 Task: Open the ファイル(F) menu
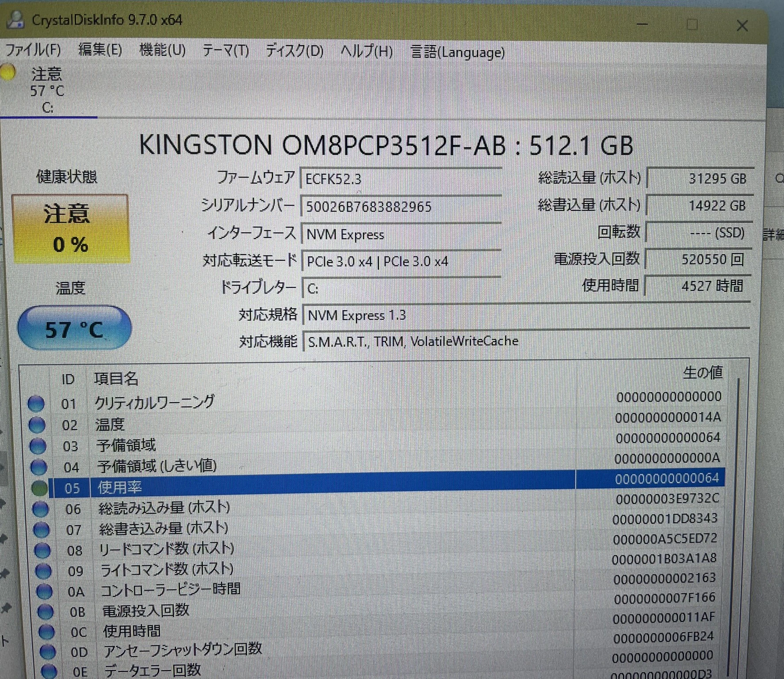click(33, 50)
